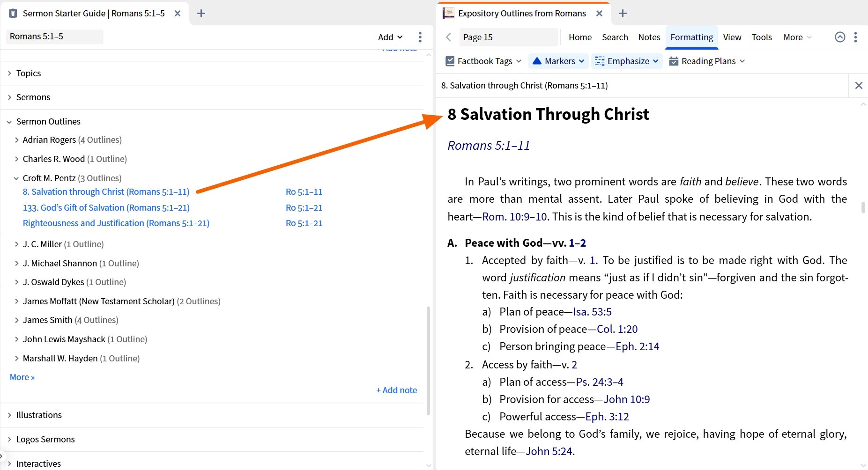The height and width of the screenshot is (470, 868).
Task: Expand the Illustrations section
Action: point(9,415)
